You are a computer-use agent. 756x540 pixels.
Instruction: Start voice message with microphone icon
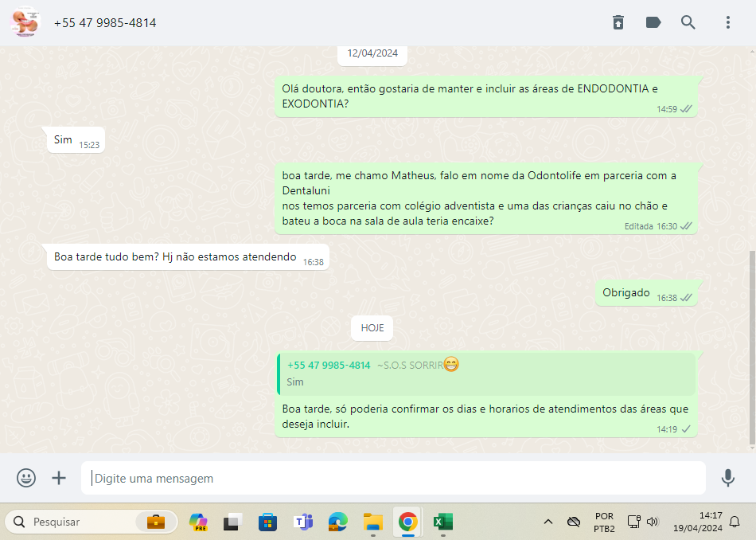point(727,478)
